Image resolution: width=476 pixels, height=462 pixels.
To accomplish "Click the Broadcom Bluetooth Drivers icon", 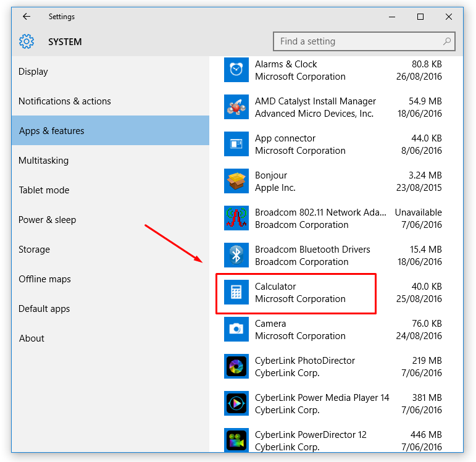I will [x=236, y=256].
